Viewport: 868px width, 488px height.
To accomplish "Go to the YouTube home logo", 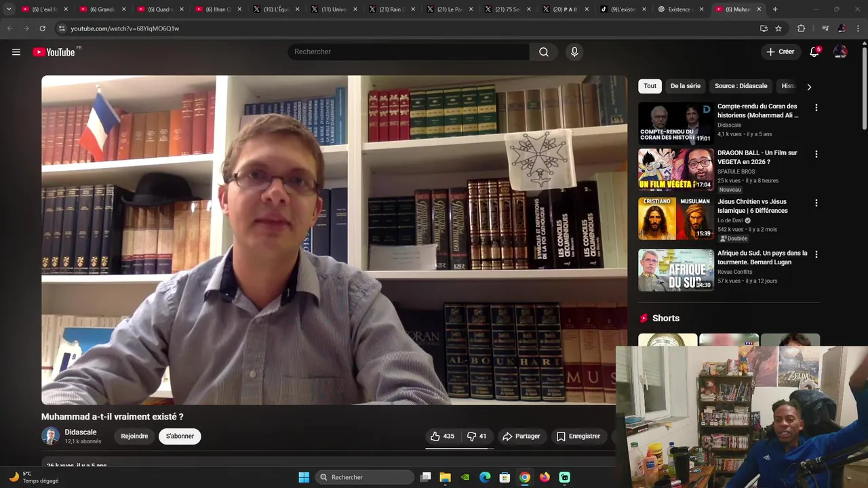I will pyautogui.click(x=54, y=52).
